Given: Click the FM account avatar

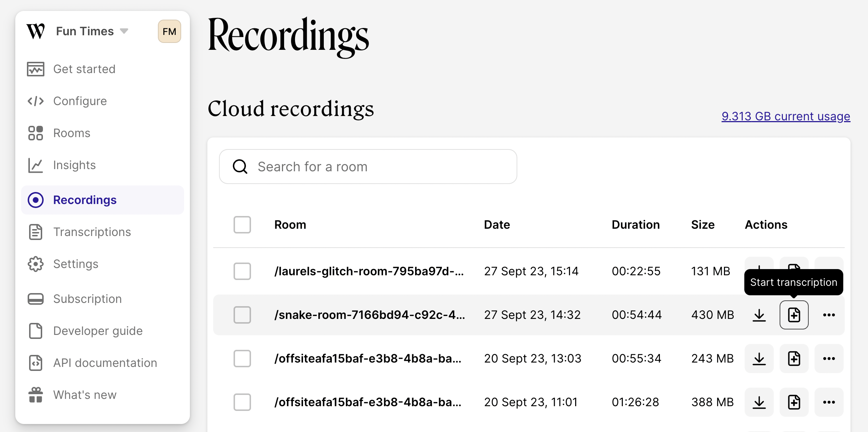Looking at the screenshot, I should pyautogui.click(x=169, y=31).
